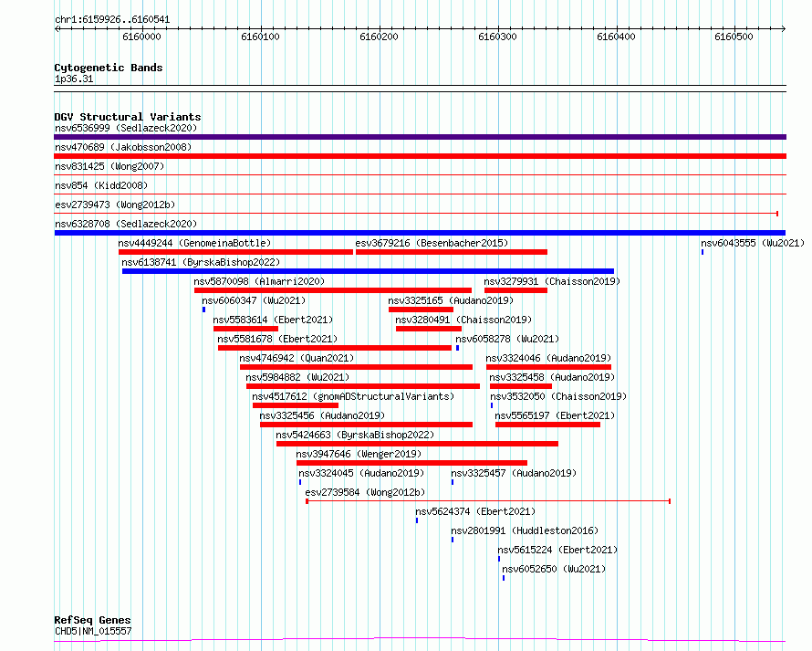Click nsv3325458 (Audano2019) variant label
Image resolution: width=812 pixels, height=651 pixels.
tap(552, 377)
